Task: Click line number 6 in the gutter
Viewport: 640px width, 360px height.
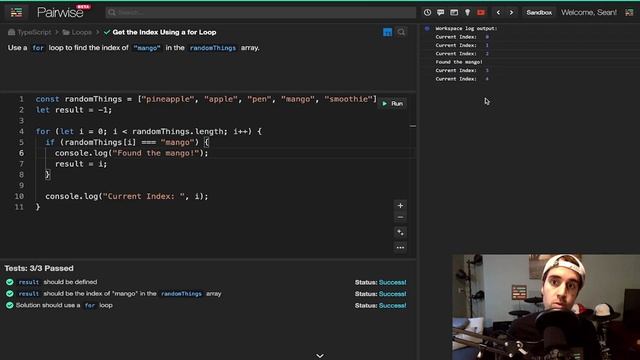Action: point(21,153)
